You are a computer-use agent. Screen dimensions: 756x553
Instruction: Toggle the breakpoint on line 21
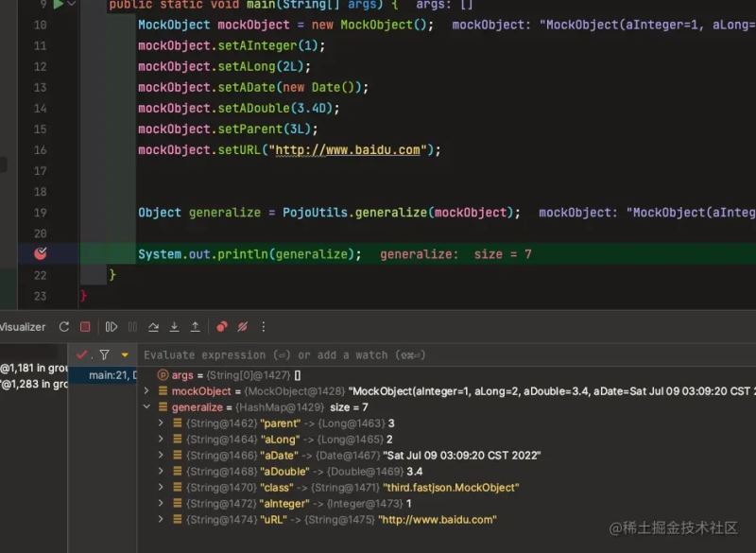coord(41,254)
